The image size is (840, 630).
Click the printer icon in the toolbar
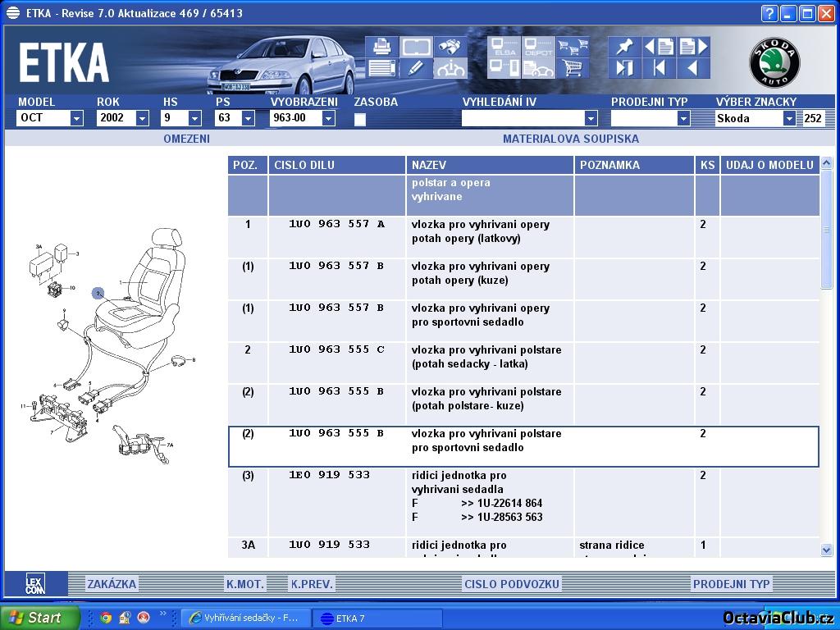[x=381, y=47]
